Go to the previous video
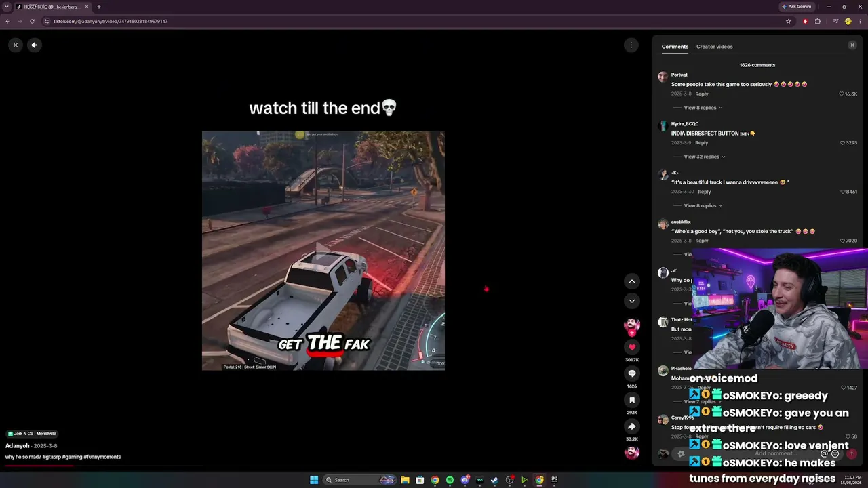 tap(632, 281)
